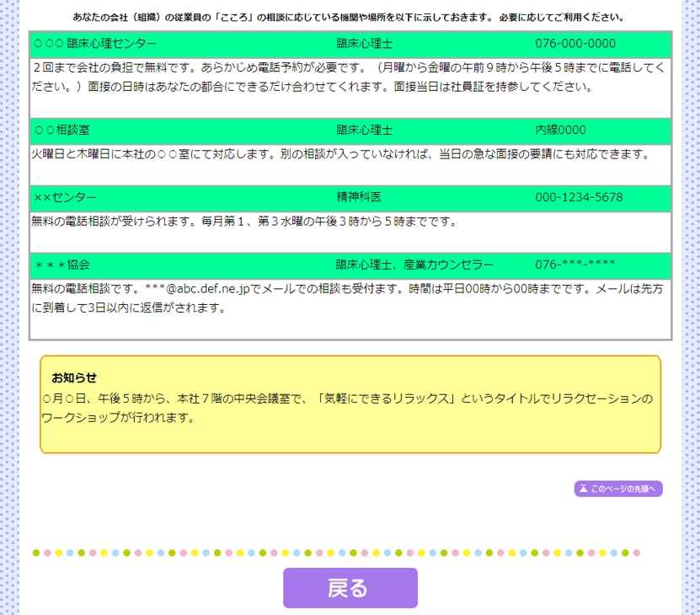Click phone number 000-1234-5678
The image size is (700, 615).
click(579, 197)
